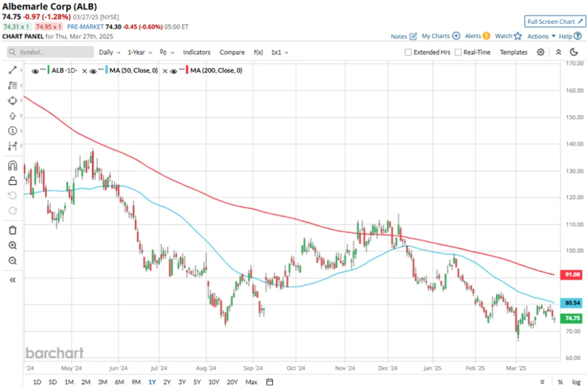Select the 1Y time range

152,382
